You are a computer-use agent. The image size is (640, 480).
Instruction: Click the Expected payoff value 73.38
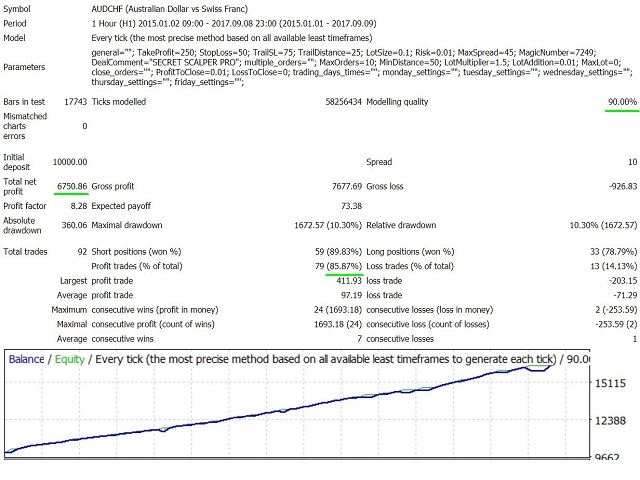pos(351,206)
